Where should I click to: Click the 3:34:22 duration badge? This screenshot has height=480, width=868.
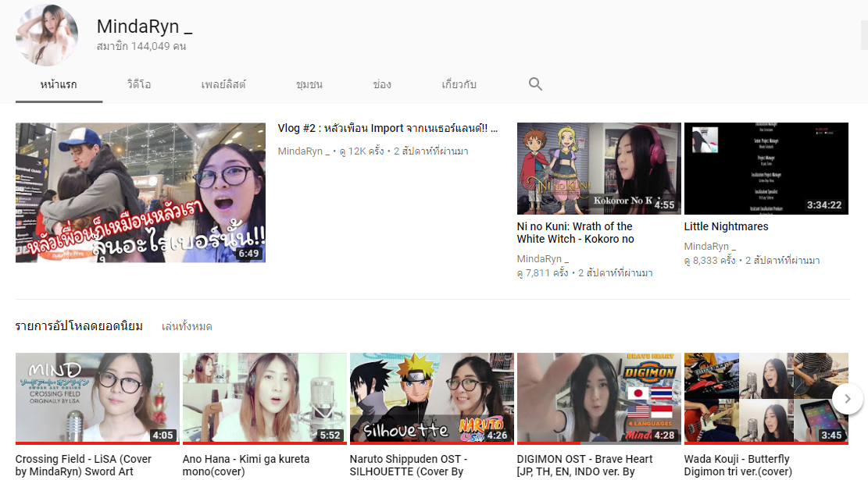824,205
